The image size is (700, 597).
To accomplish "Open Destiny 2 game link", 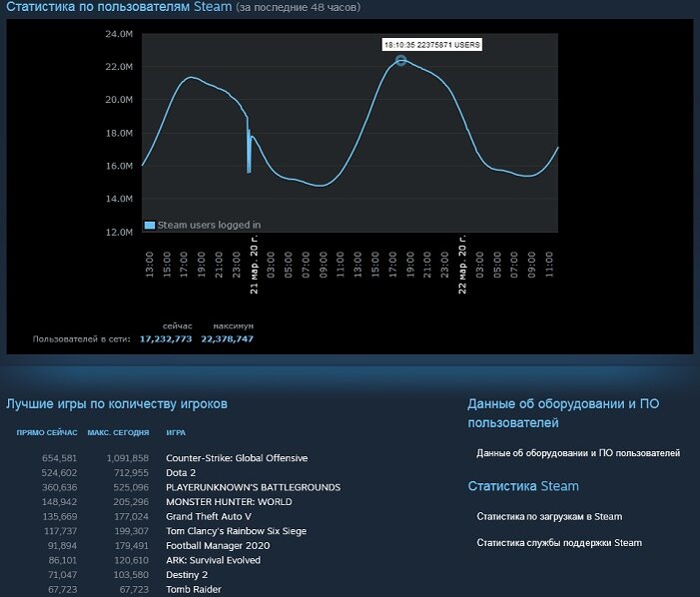I will coord(187,575).
